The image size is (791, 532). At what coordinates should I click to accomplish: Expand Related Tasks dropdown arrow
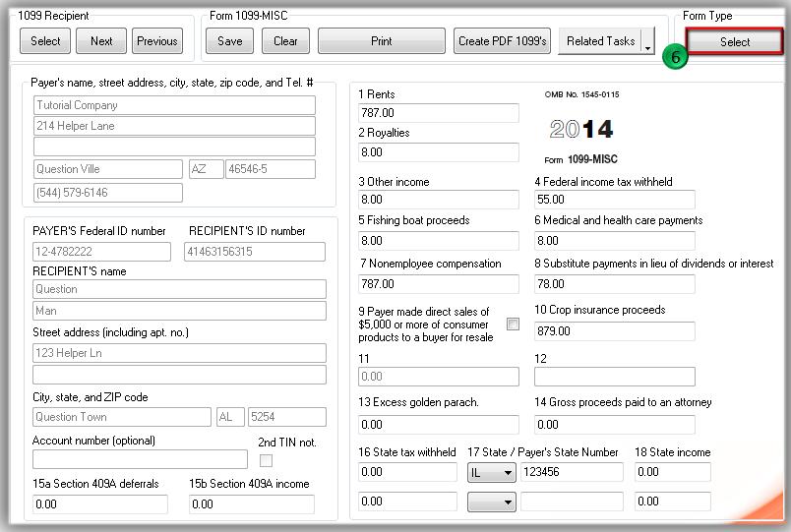[647, 41]
